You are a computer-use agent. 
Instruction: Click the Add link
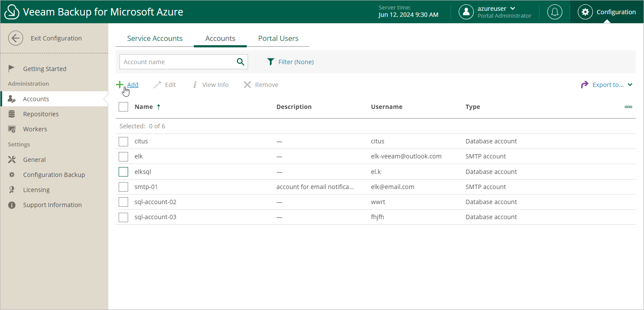point(133,85)
